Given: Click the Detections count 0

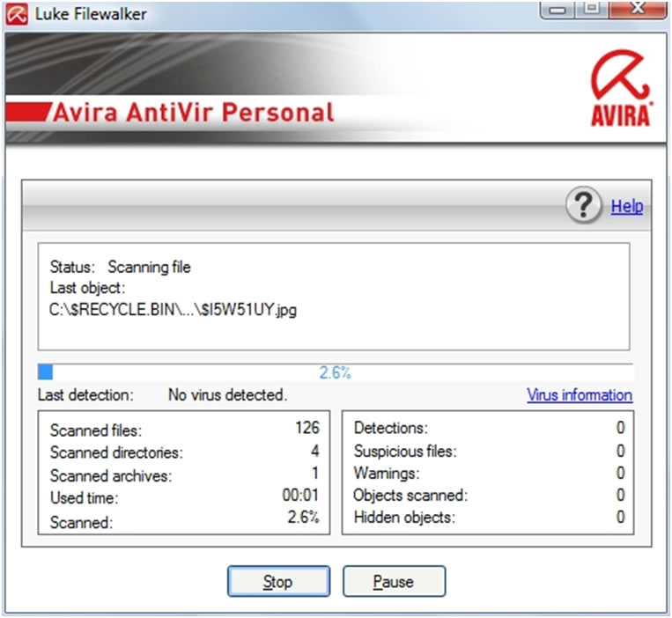Looking at the screenshot, I should pyautogui.click(x=621, y=428).
